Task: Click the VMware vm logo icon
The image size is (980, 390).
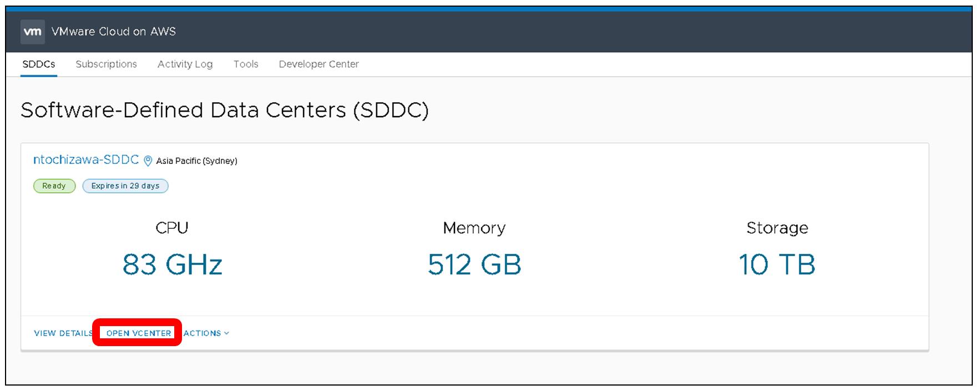Action: [32, 32]
